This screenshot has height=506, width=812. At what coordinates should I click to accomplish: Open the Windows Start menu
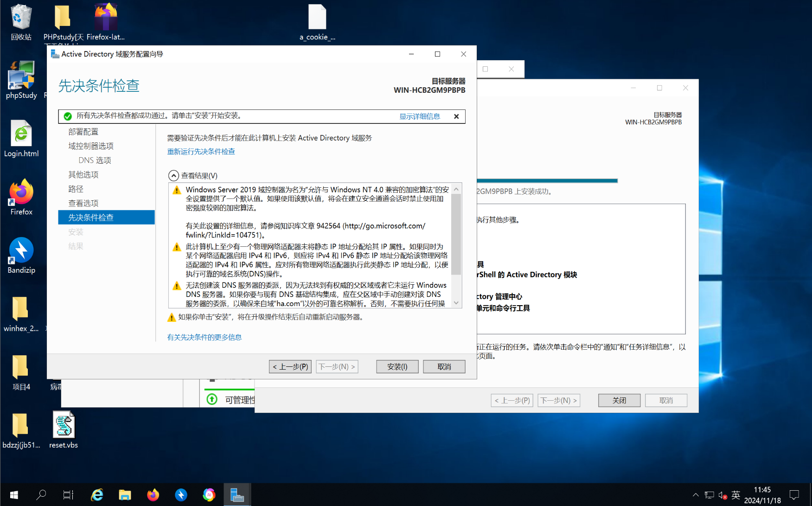point(14,495)
